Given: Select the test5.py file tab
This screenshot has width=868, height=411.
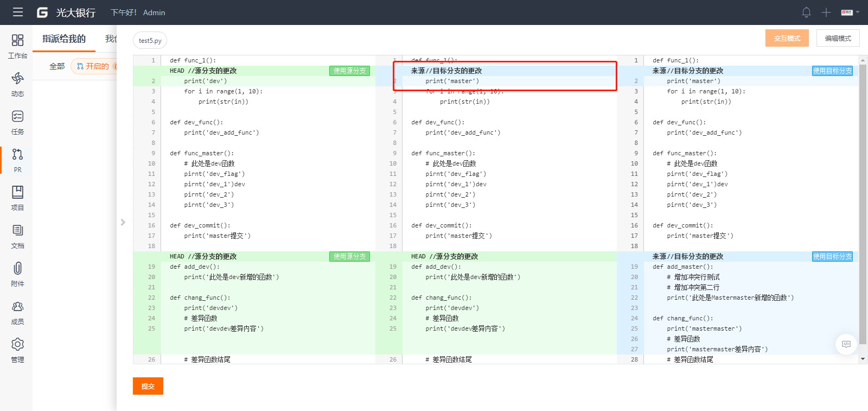Looking at the screenshot, I should (150, 41).
